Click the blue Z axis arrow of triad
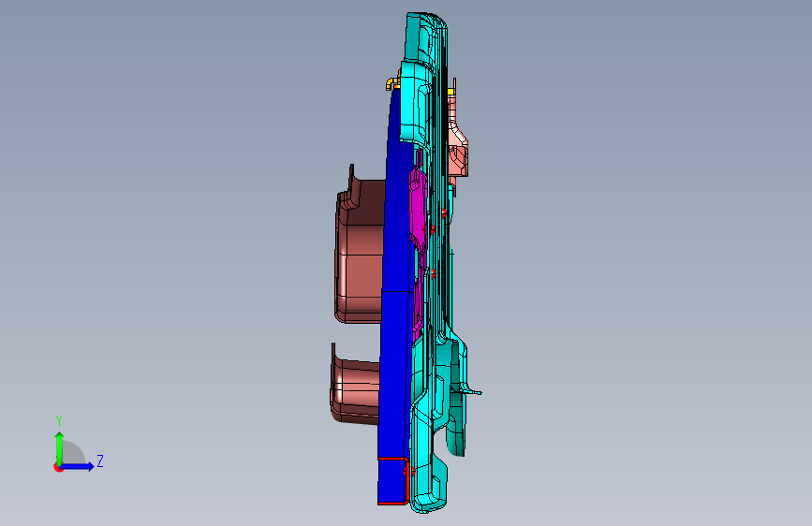The height and width of the screenshot is (526, 812). click(x=78, y=466)
